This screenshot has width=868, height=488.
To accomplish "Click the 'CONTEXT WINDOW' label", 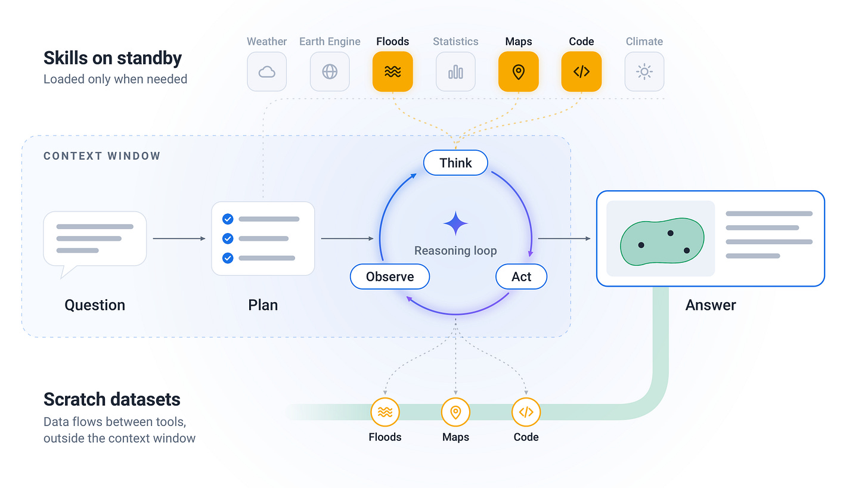I will [x=102, y=156].
